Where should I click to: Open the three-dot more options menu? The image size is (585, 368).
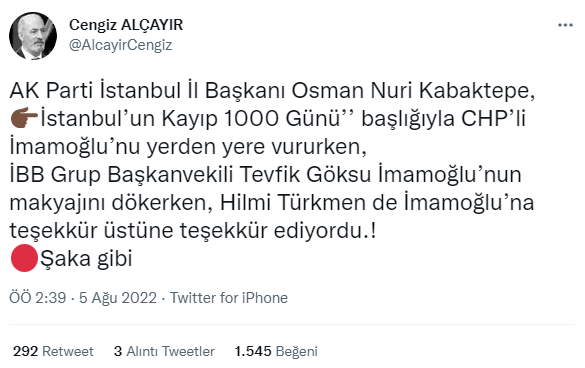point(565,25)
